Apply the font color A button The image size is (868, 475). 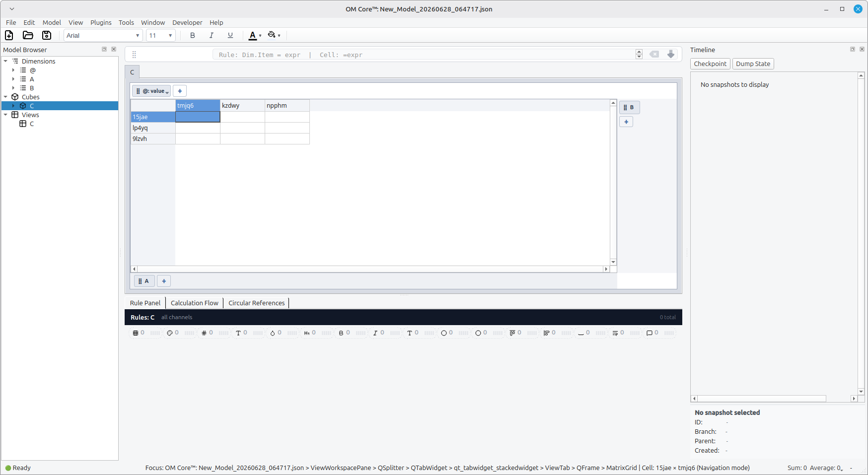click(x=252, y=35)
